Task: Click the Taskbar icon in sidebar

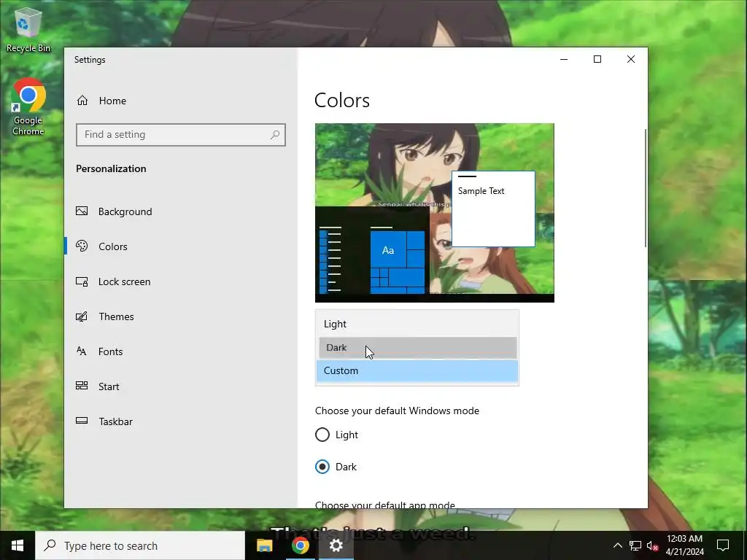Action: [x=82, y=421]
